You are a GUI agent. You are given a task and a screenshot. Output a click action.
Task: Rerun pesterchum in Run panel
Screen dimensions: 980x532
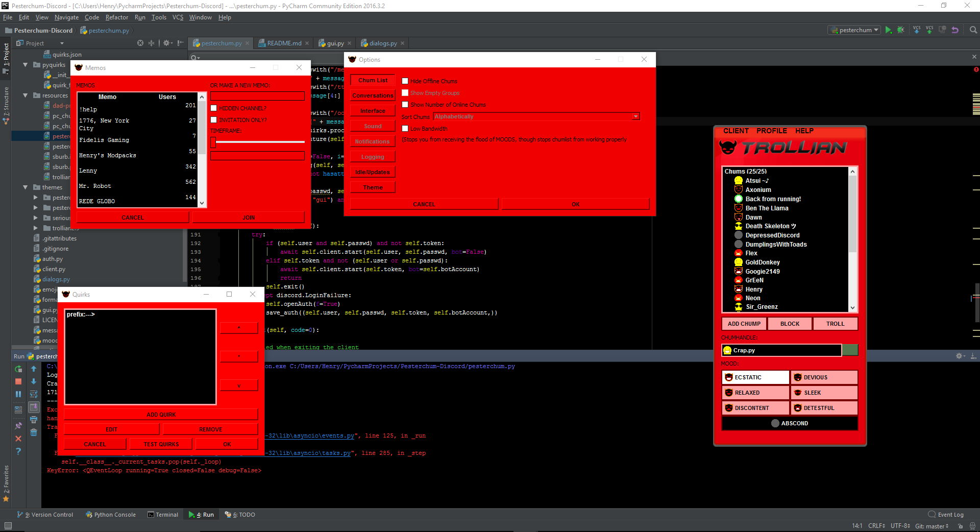point(18,369)
